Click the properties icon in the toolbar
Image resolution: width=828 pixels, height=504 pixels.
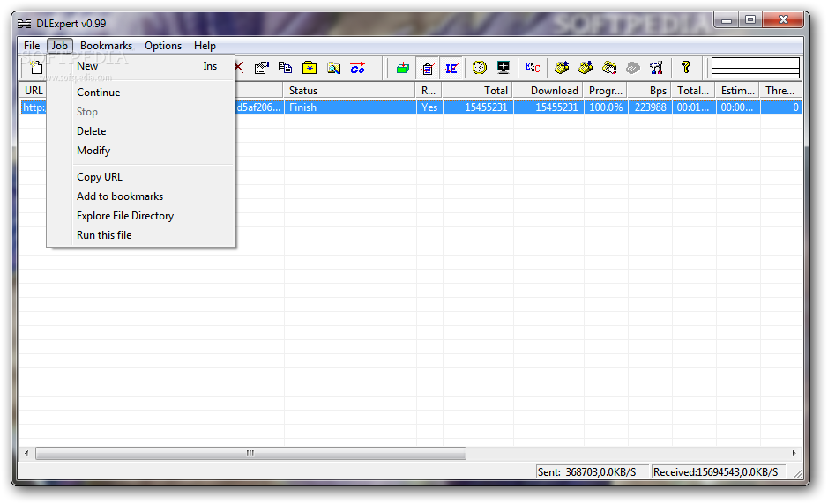tap(261, 68)
